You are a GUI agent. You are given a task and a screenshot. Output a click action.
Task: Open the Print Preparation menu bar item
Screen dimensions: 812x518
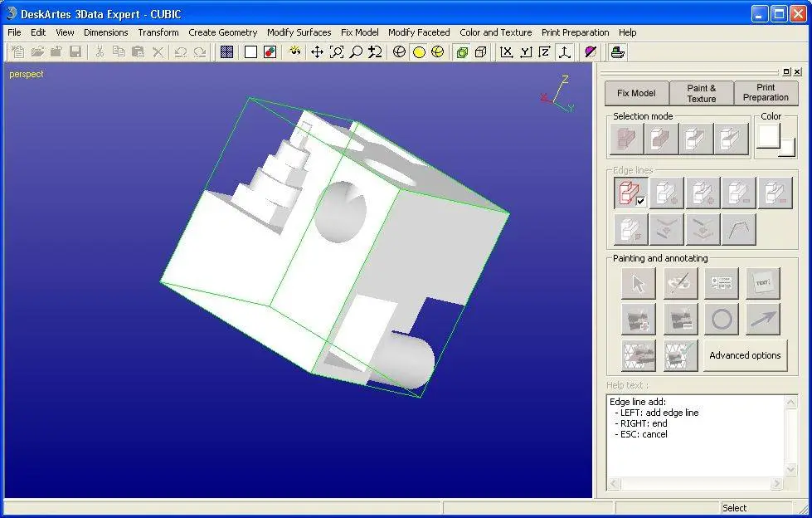(x=575, y=32)
